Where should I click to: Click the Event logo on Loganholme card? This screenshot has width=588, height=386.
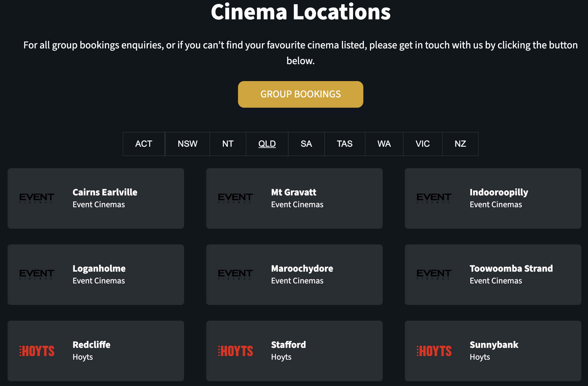pyautogui.click(x=37, y=274)
